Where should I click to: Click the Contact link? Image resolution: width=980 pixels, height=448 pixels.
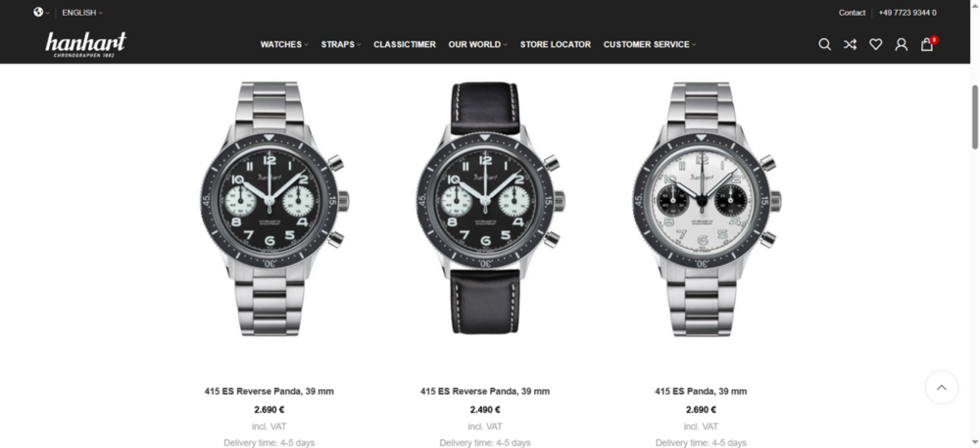[x=852, y=13]
